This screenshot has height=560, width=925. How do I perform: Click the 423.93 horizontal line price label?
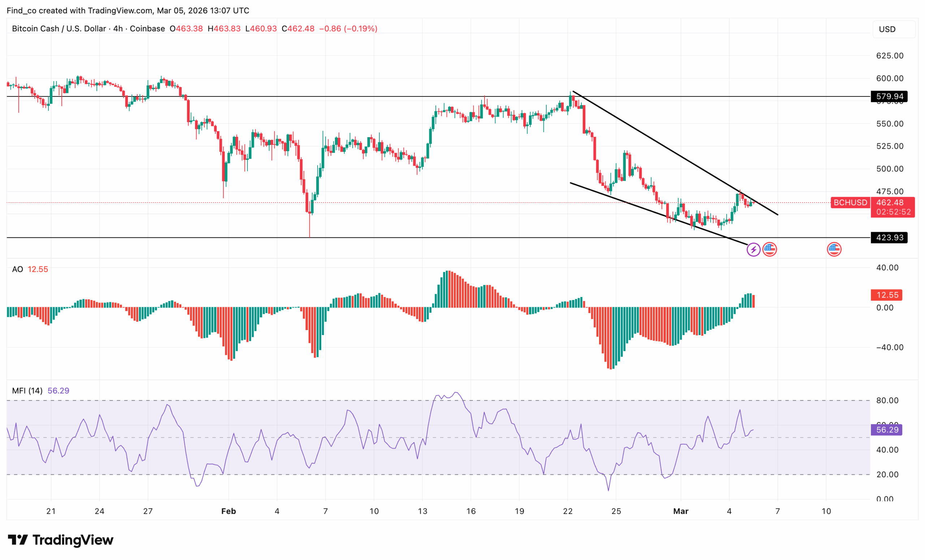pyautogui.click(x=889, y=238)
